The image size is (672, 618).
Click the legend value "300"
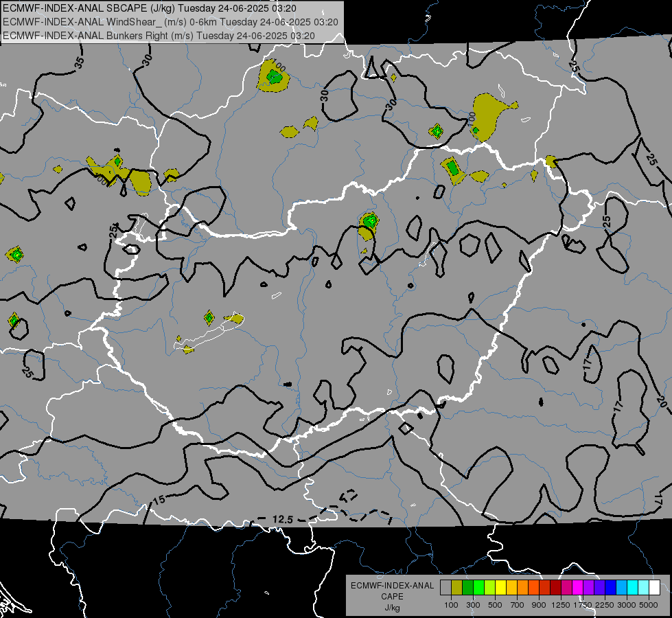click(473, 605)
